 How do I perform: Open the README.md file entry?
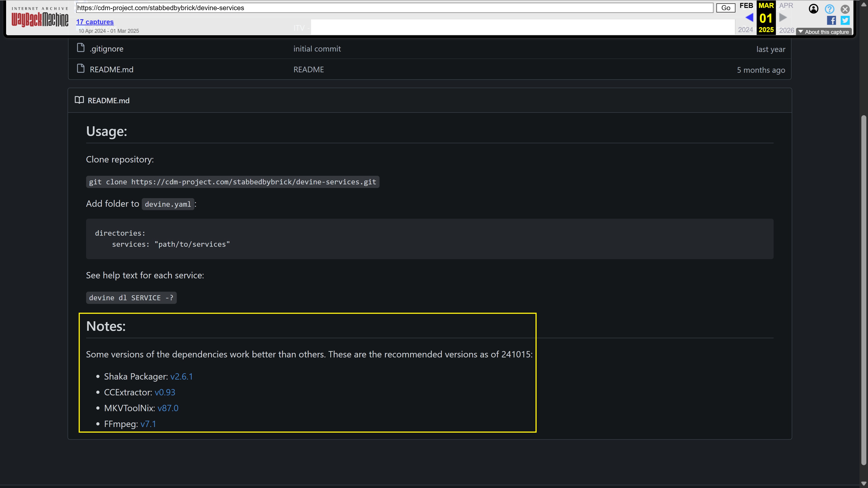(x=111, y=70)
